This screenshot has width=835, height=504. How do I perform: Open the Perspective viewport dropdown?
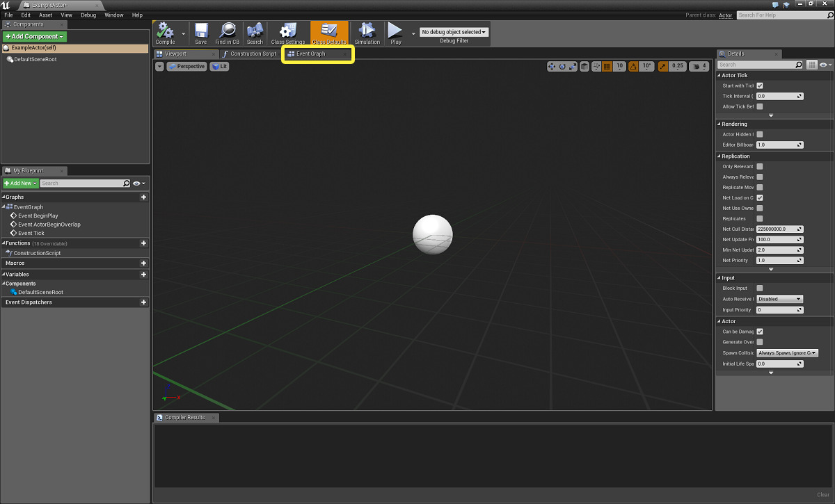[185, 66]
